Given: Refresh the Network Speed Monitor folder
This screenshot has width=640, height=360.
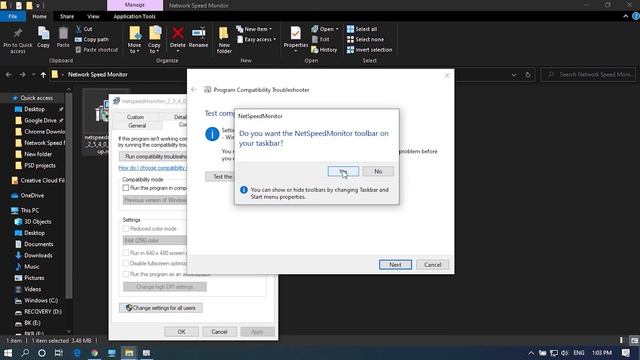Looking at the screenshot, I should (x=528, y=75).
